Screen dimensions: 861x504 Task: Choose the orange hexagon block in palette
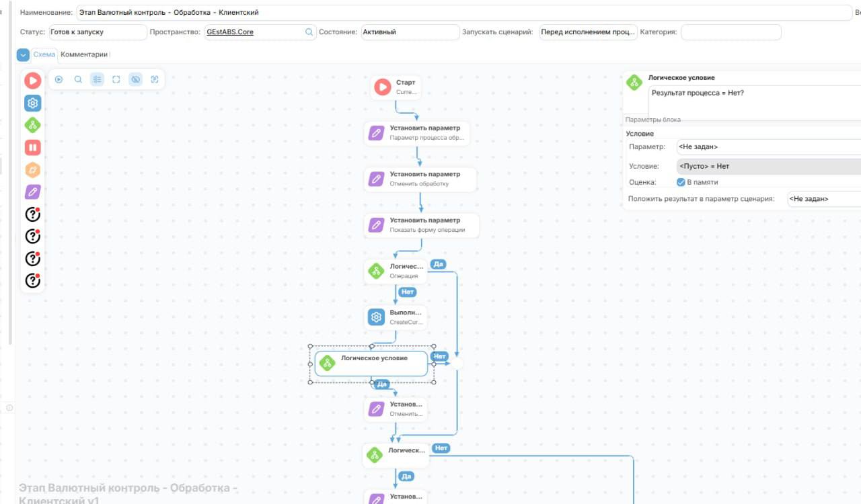tap(32, 169)
